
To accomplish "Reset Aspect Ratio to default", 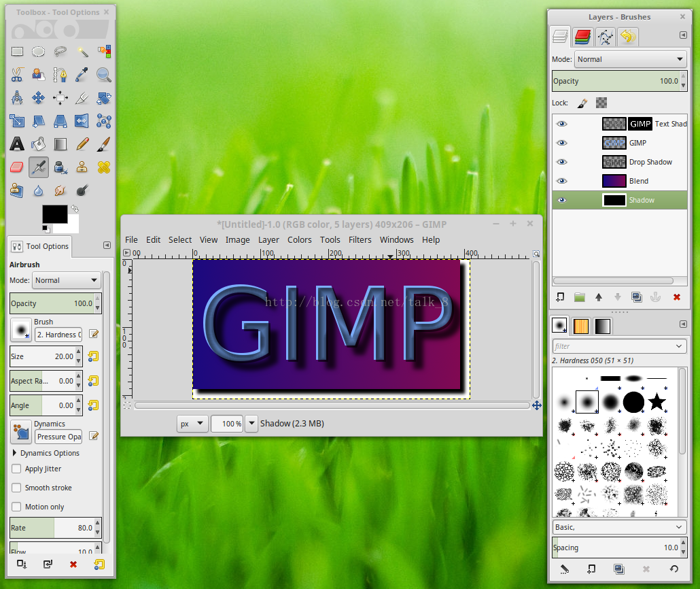I will [x=93, y=381].
